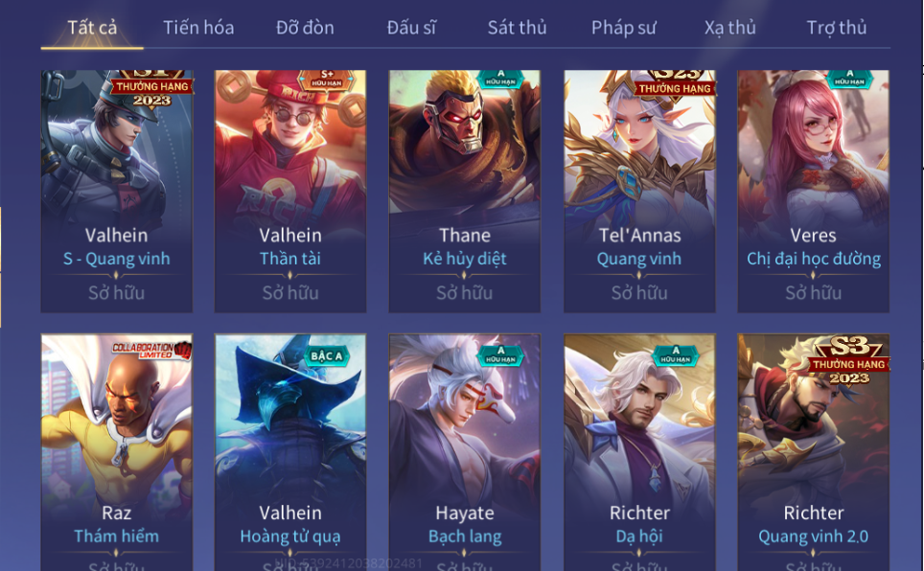Open Tel'Annas Quang vinh skin card
Viewport: 924px width, 571px height.
(x=639, y=192)
